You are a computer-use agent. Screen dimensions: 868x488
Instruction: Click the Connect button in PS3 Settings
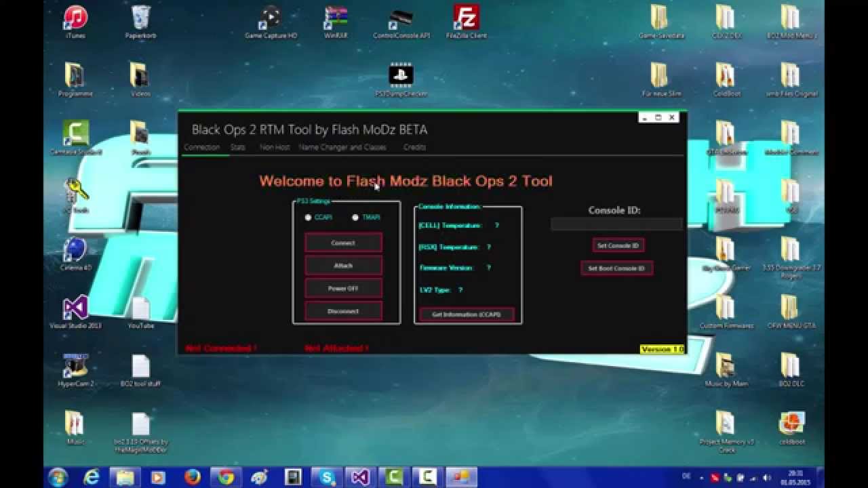click(x=343, y=243)
